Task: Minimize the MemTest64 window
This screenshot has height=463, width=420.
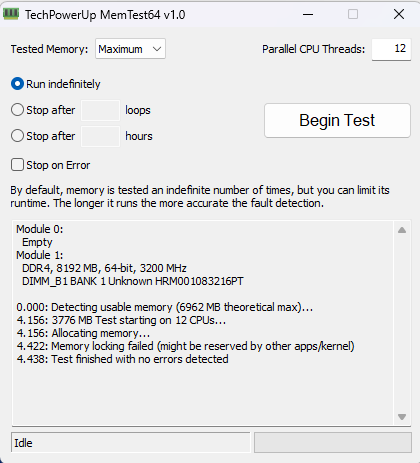Action: coord(308,14)
